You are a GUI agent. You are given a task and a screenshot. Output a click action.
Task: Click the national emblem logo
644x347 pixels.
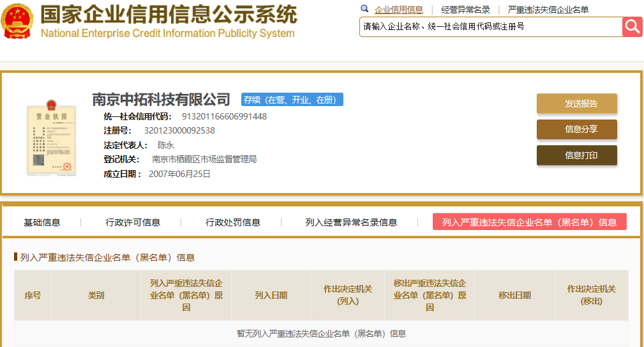[17, 20]
